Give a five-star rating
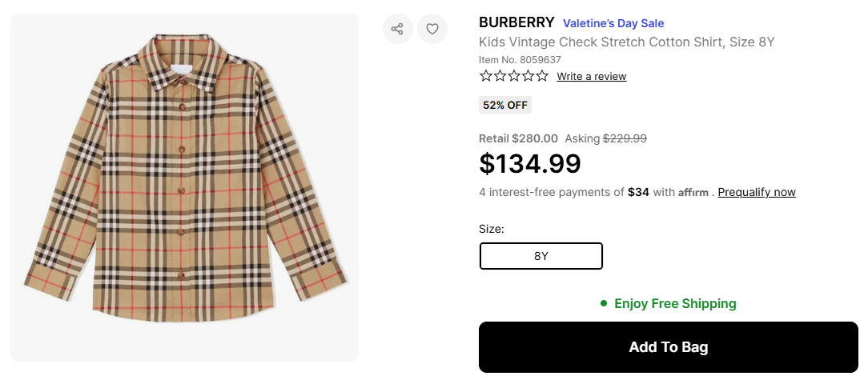Image resolution: width=868 pixels, height=384 pixels. [x=542, y=76]
